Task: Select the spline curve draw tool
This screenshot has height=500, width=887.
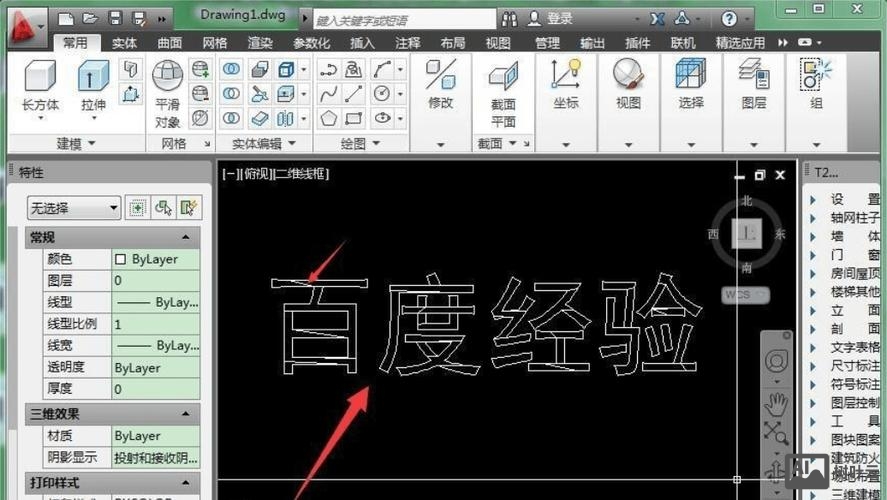Action: click(329, 94)
